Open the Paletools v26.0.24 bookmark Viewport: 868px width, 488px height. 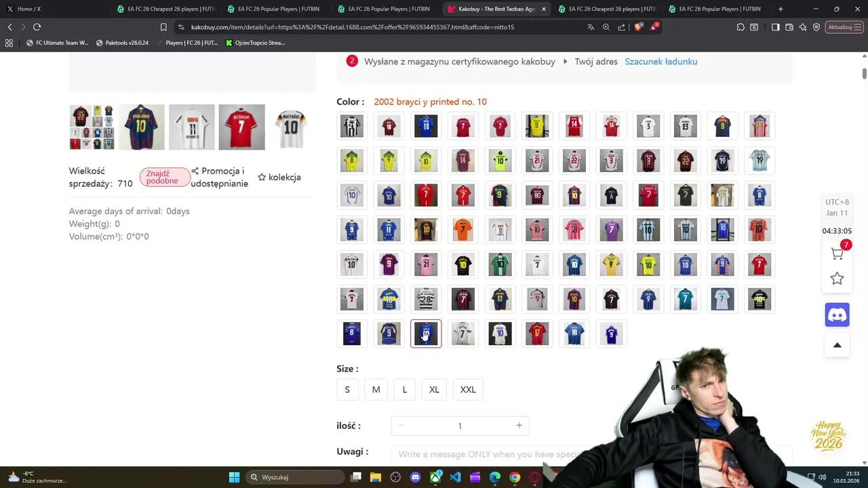122,43
